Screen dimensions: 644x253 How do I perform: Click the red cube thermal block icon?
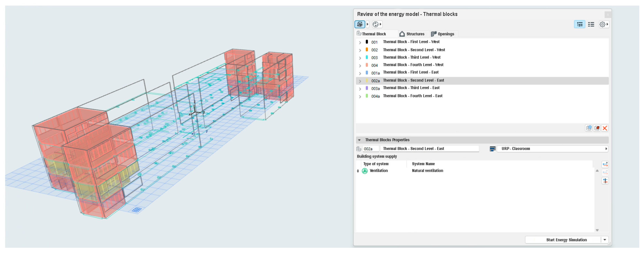coord(597,128)
